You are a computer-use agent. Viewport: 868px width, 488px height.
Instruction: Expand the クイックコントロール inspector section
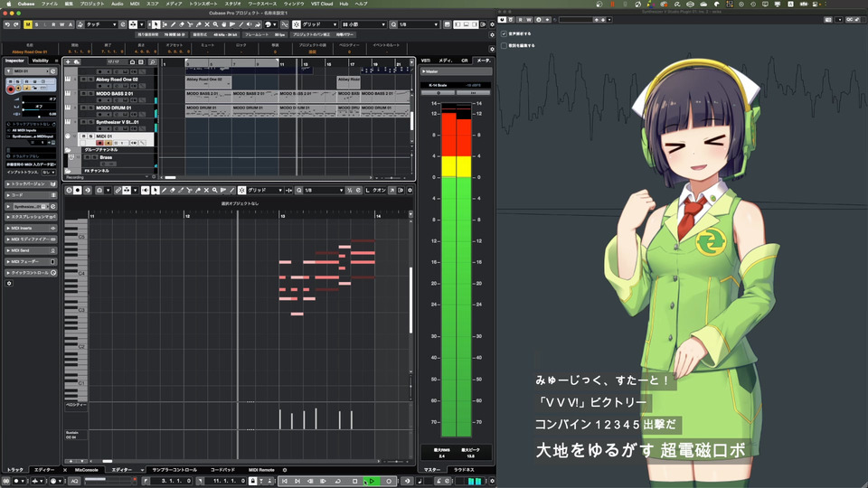31,273
